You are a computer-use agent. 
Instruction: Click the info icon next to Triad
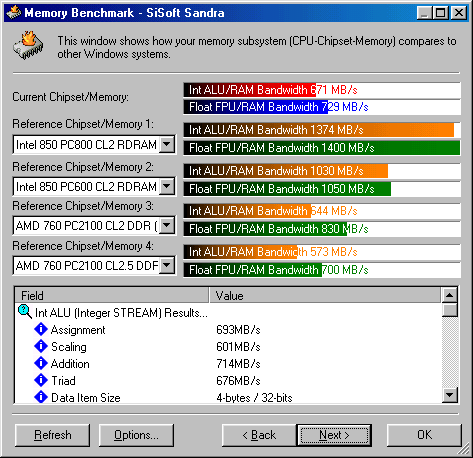click(x=41, y=380)
